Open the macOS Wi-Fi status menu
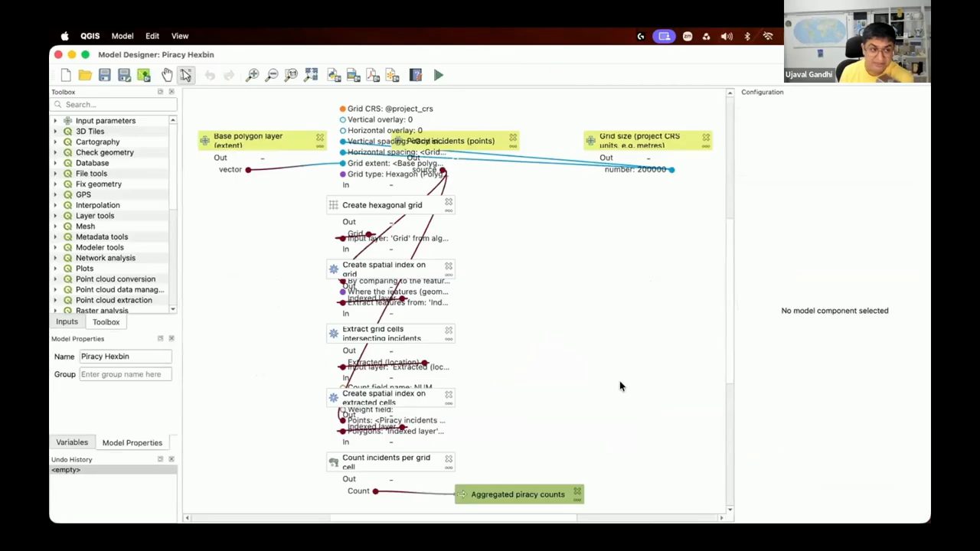Viewport: 980px width, 551px height. point(768,36)
